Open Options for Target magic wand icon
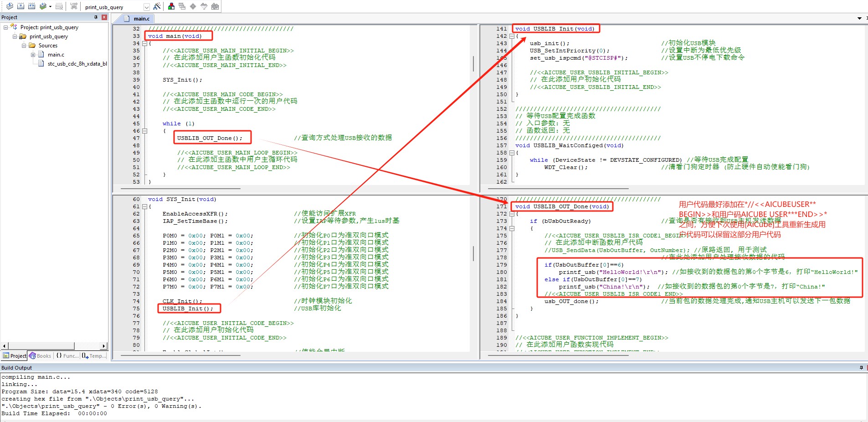 pyautogui.click(x=157, y=6)
